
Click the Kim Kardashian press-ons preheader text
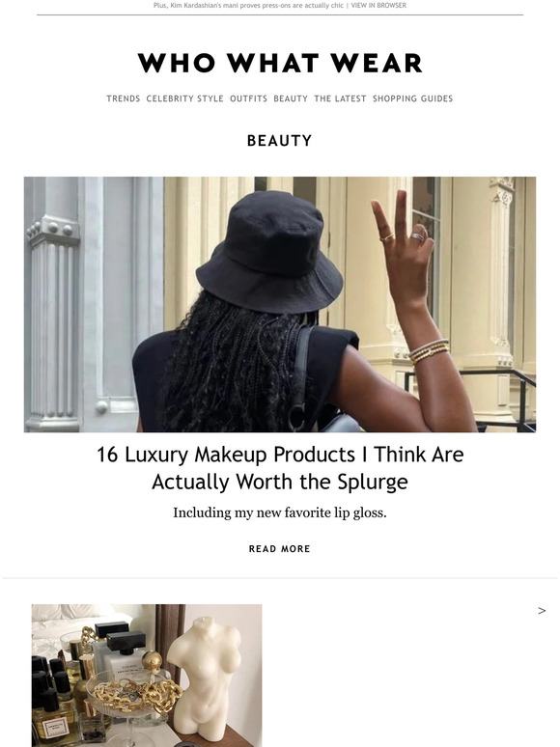click(248, 5)
